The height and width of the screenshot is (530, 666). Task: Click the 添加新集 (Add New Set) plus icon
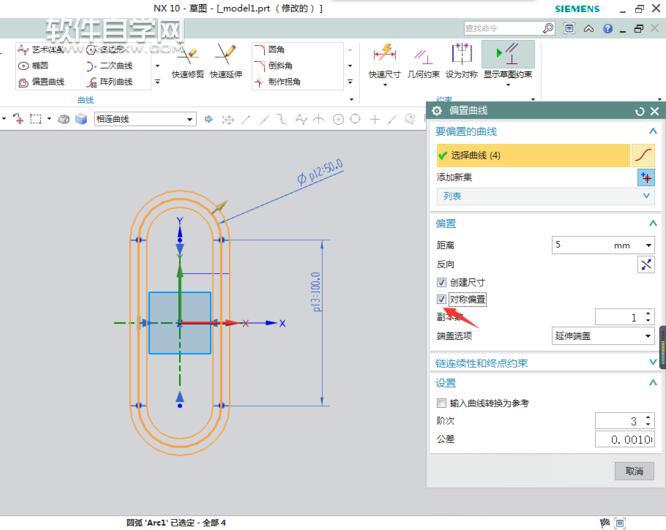coord(646,178)
